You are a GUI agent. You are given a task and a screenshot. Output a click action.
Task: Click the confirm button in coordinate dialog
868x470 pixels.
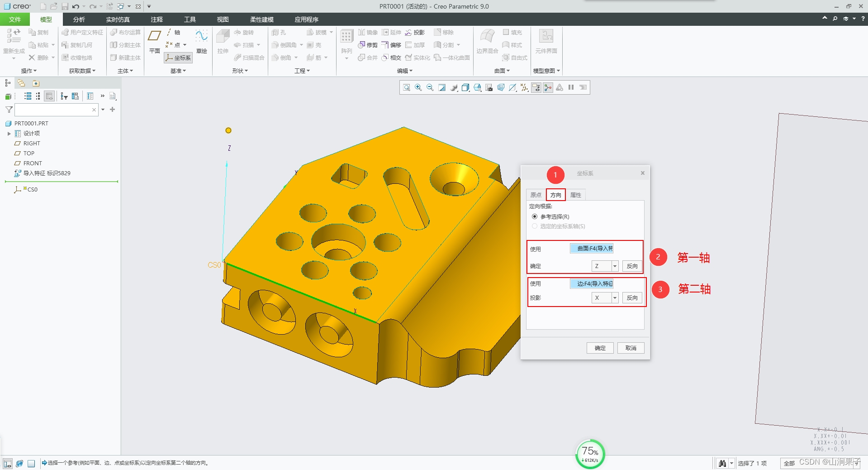click(600, 348)
